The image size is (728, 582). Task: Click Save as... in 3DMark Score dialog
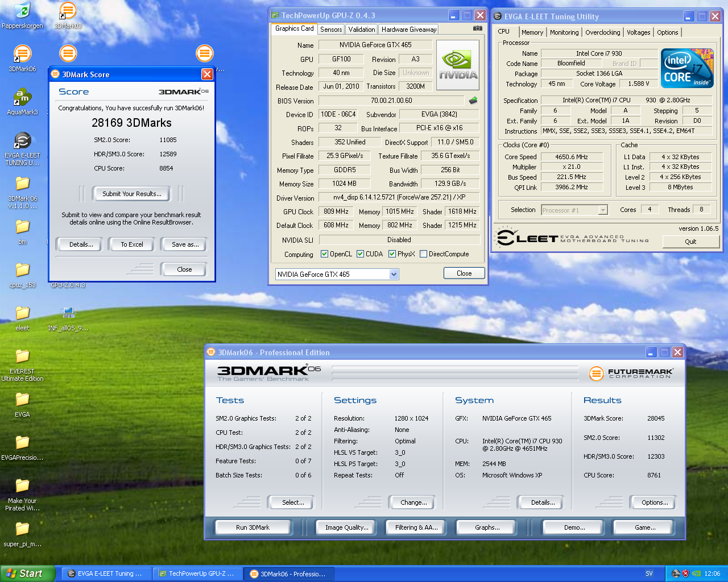[185, 244]
